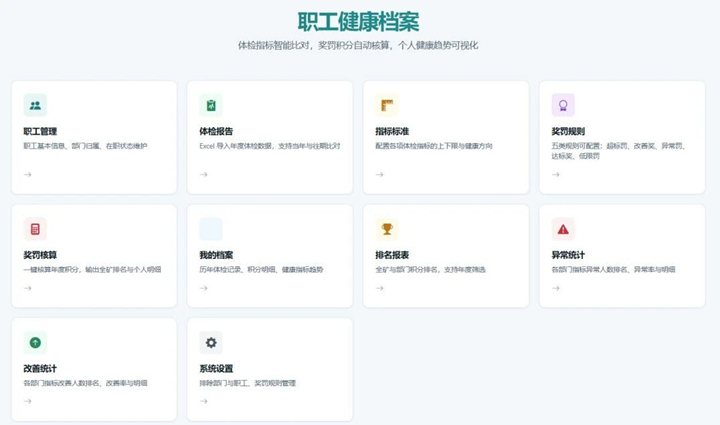Click the arrow under 奖罚核算 card
The width and height of the screenshot is (720, 425).
click(28, 288)
